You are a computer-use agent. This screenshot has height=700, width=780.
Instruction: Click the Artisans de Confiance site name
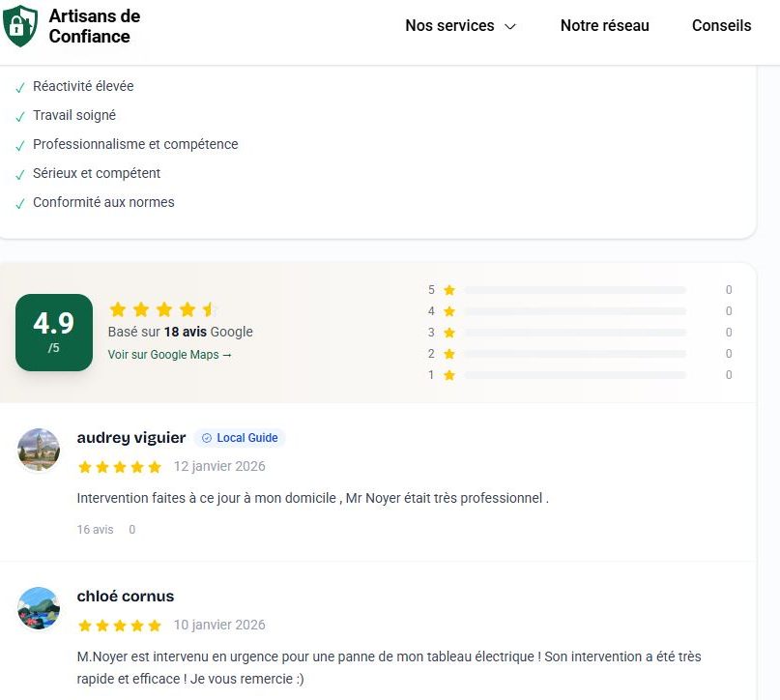[95, 26]
